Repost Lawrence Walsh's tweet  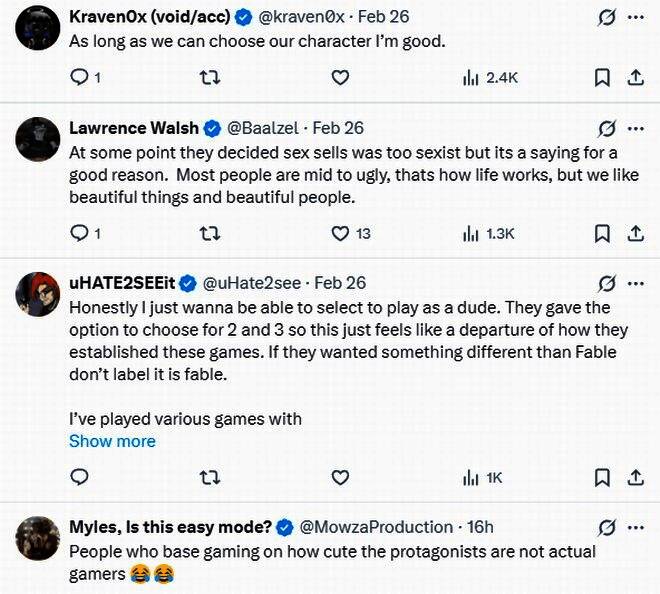coord(210,234)
